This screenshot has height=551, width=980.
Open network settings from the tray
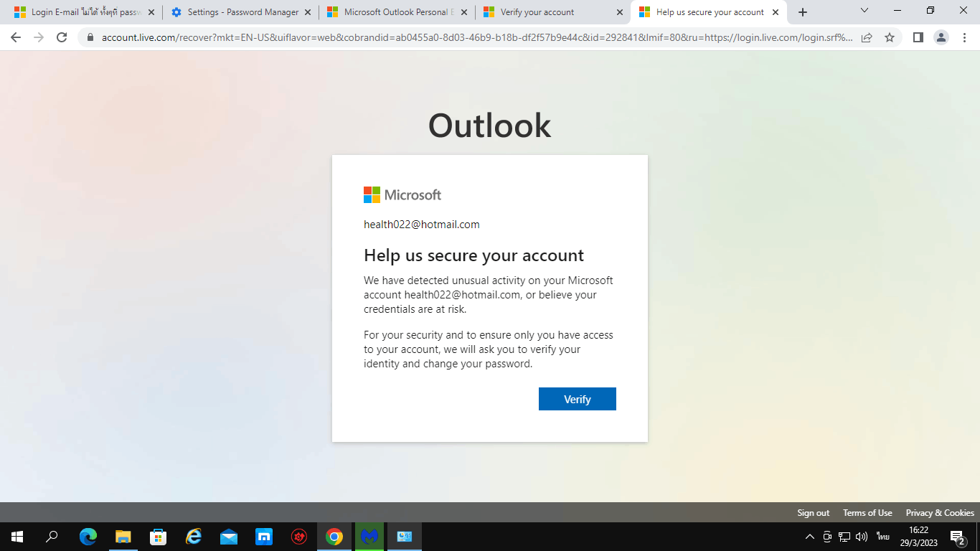click(x=844, y=537)
